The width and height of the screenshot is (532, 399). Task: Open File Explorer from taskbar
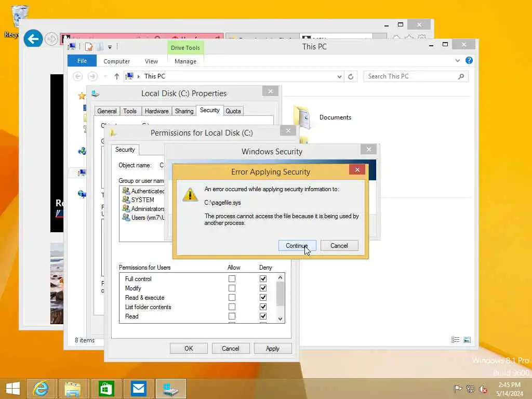73,389
